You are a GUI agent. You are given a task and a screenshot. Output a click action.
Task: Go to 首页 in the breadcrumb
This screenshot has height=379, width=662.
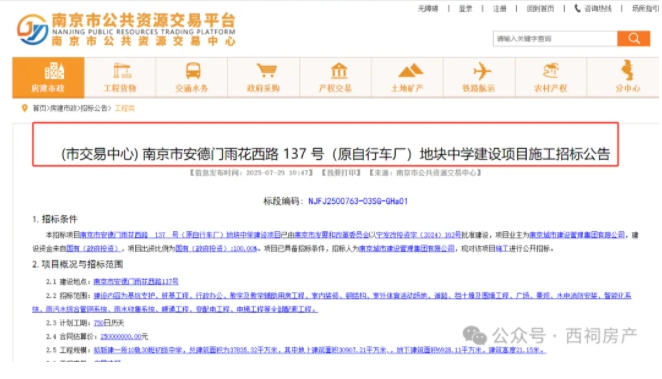point(39,108)
